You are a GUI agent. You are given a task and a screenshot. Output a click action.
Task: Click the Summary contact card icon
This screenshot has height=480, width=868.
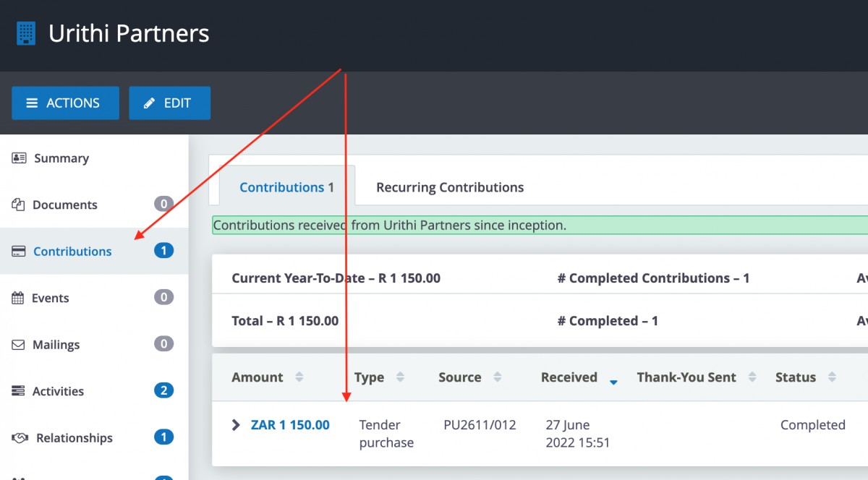[x=19, y=158]
